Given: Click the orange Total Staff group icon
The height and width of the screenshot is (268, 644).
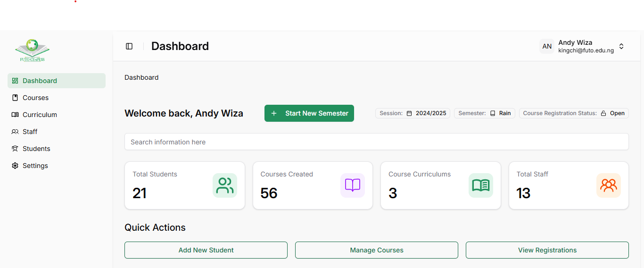Looking at the screenshot, I should [609, 185].
